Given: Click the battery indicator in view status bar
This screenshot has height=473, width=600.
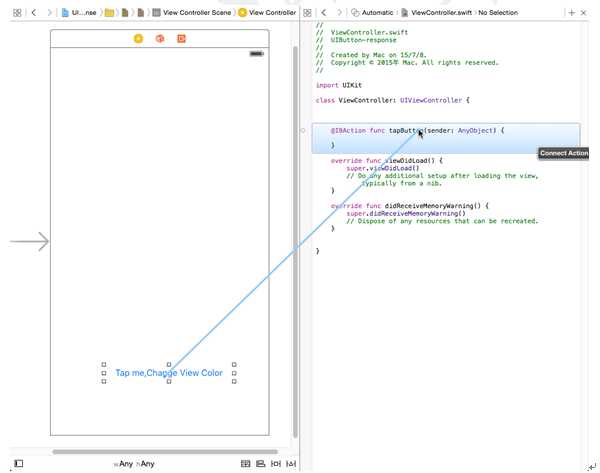Looking at the screenshot, I should [x=257, y=54].
